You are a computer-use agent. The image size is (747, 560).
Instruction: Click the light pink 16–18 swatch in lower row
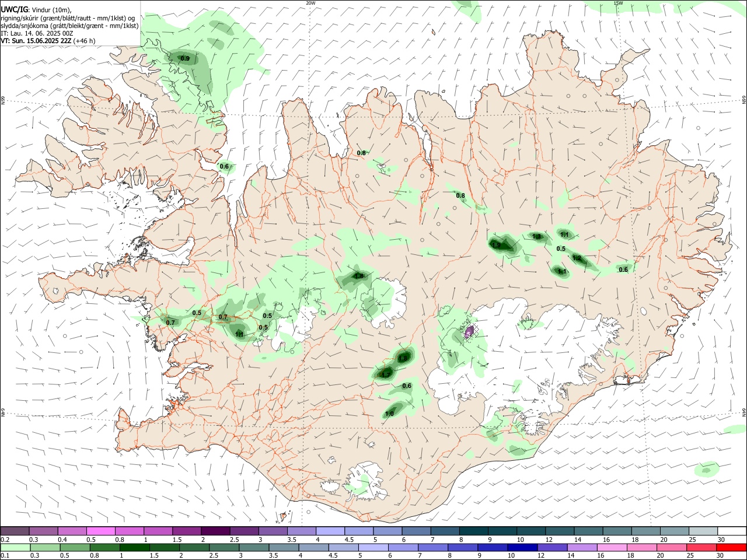611,547
